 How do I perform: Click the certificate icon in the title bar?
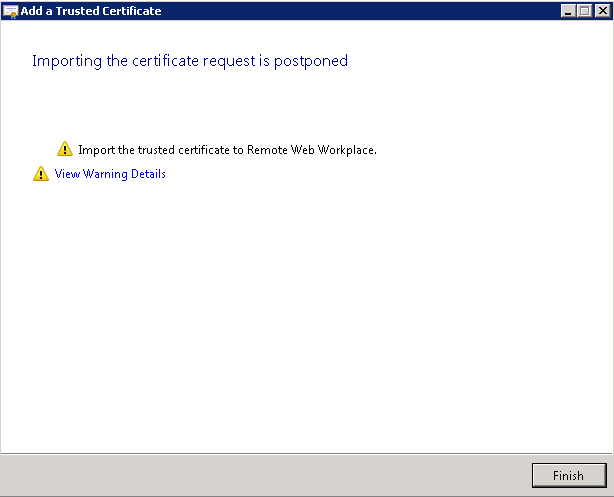click(x=11, y=10)
